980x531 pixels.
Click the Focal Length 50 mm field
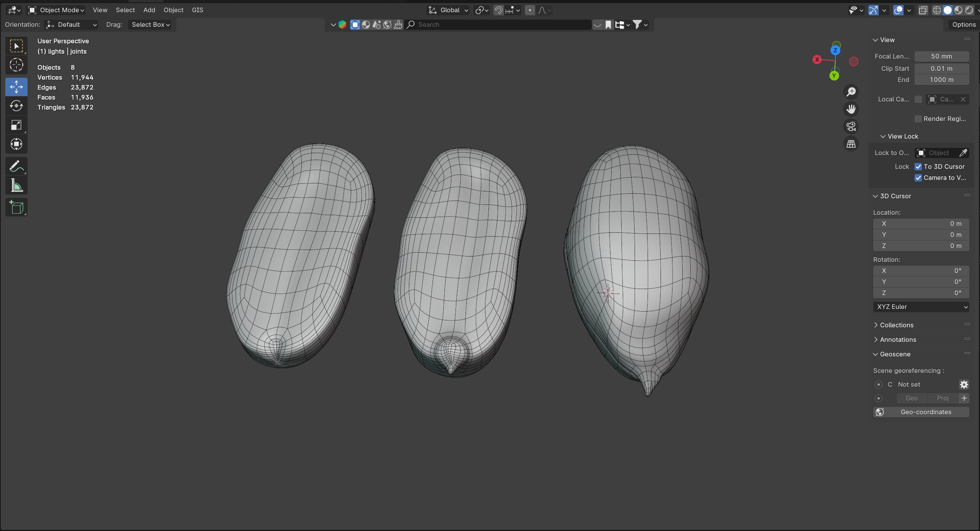(941, 56)
